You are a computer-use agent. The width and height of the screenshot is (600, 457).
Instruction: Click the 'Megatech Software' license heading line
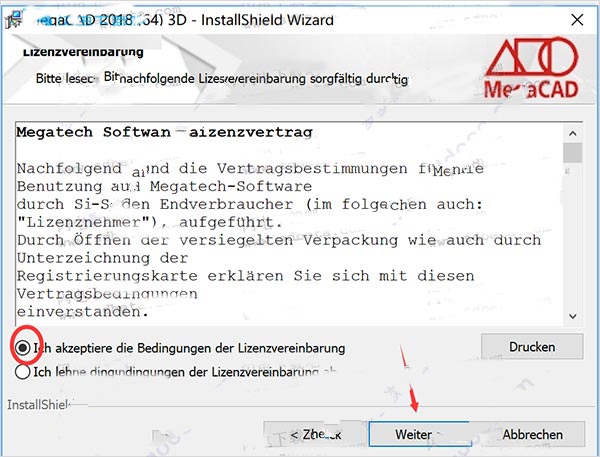165,132
